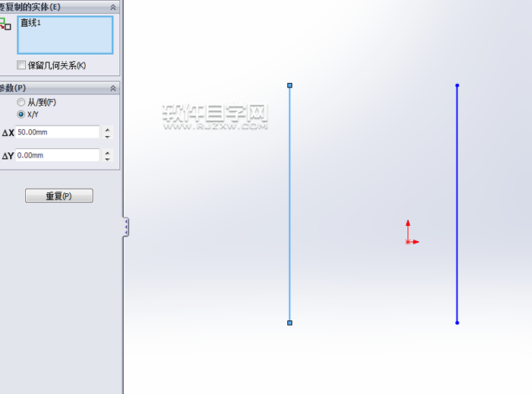Click the red sketch origin marker
Screen dimensions: 532x394
coord(408,241)
